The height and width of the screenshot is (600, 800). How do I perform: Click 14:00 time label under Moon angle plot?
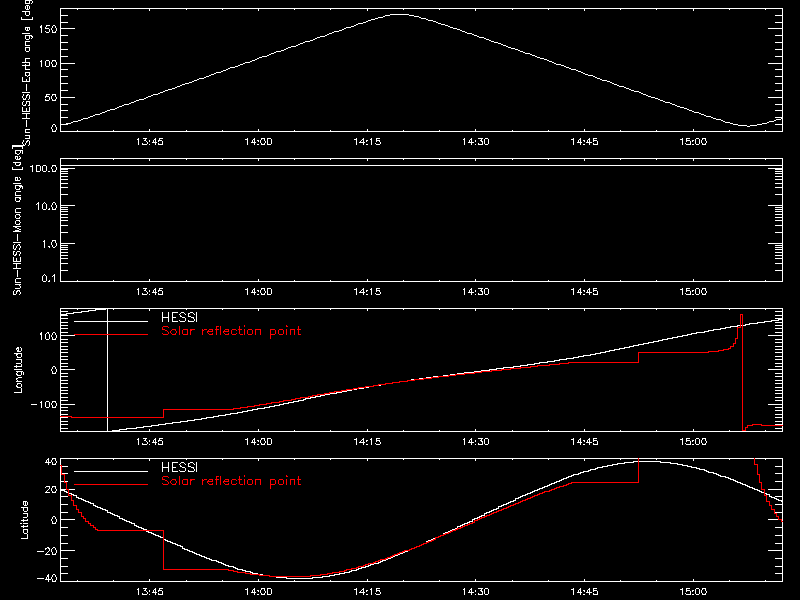259,292
